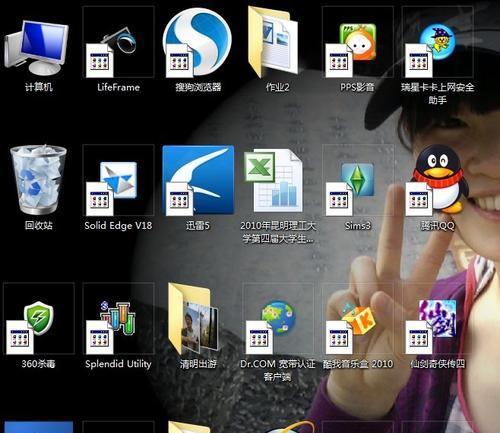Viewport: 500px width, 433px height.
Task: Click the '作业2' folder label text
Action: [x=277, y=87]
